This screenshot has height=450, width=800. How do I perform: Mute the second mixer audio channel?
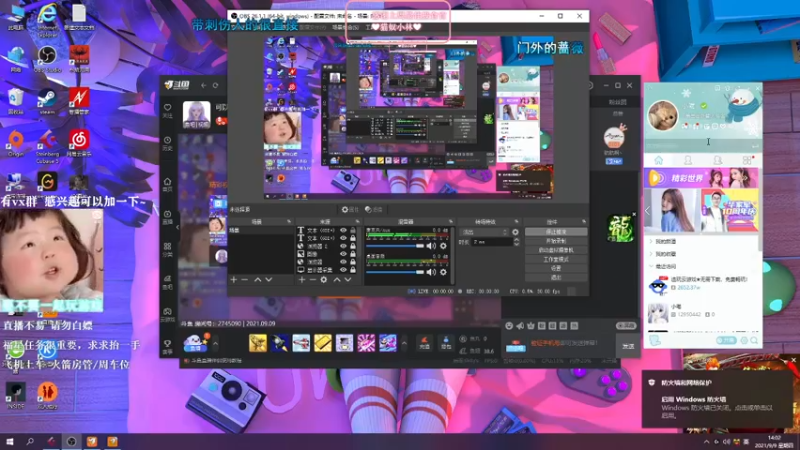point(432,272)
